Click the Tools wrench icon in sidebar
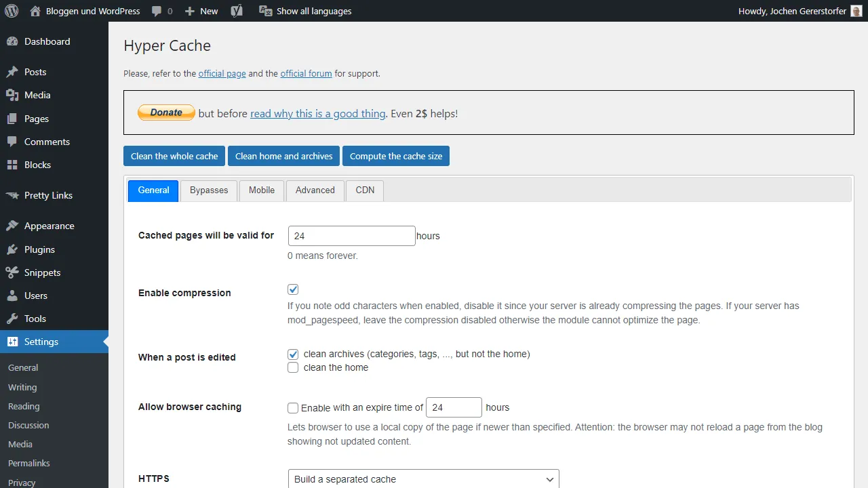 [x=12, y=319]
